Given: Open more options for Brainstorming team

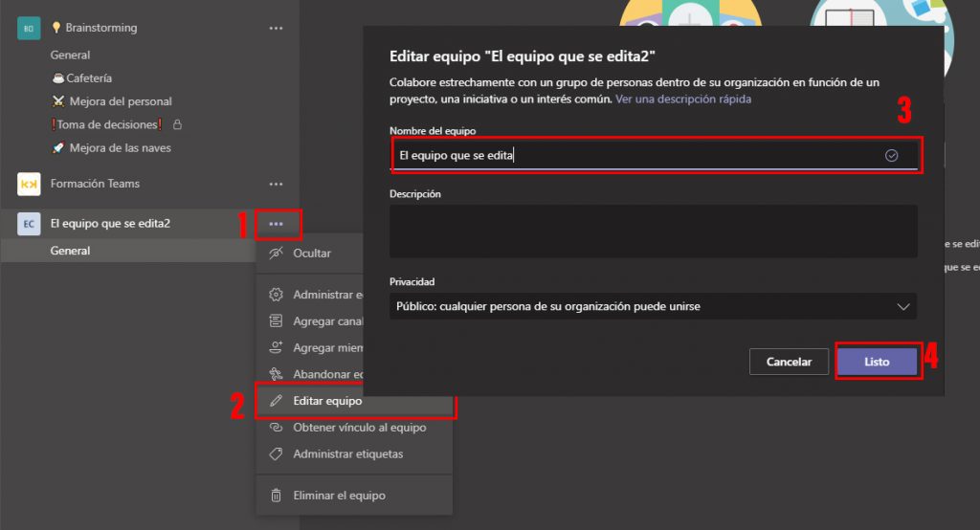Looking at the screenshot, I should point(276,29).
